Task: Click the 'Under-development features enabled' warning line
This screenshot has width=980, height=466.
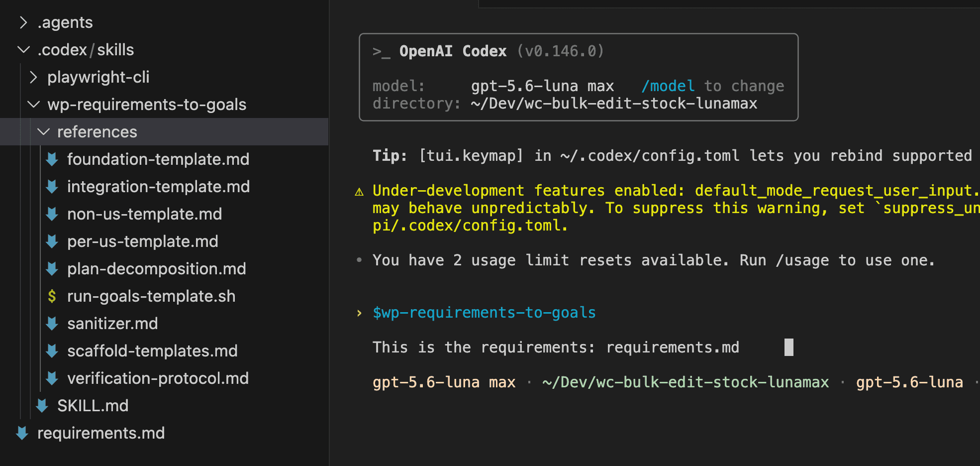Action: click(x=676, y=191)
